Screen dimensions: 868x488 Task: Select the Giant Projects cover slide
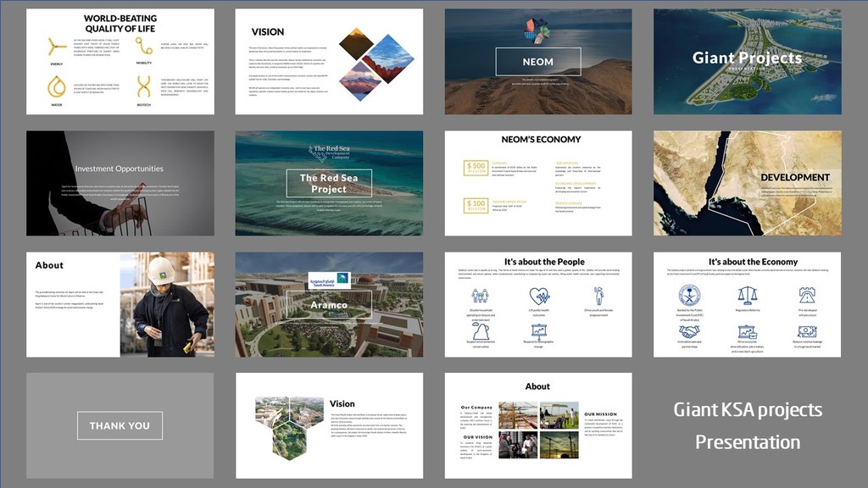748,61
